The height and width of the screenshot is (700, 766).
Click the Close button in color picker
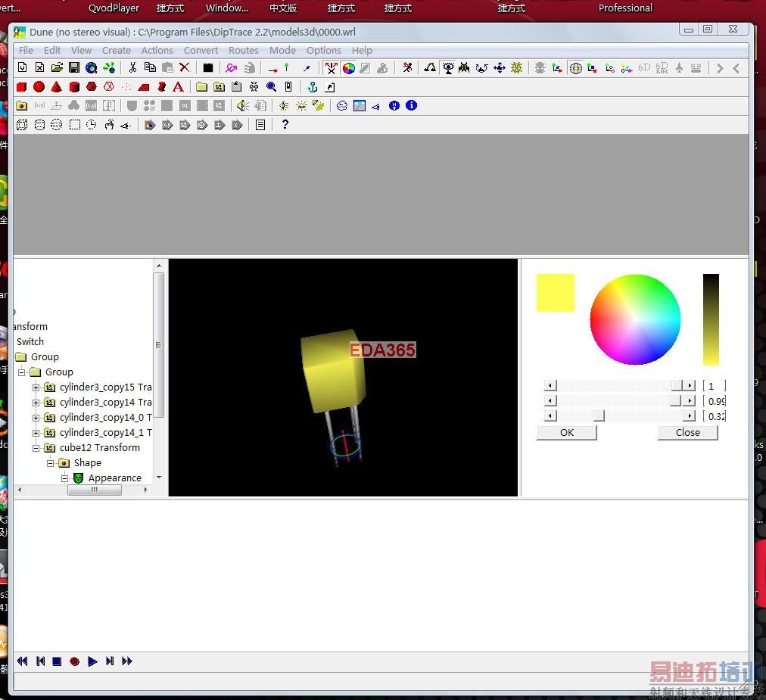[x=687, y=433]
